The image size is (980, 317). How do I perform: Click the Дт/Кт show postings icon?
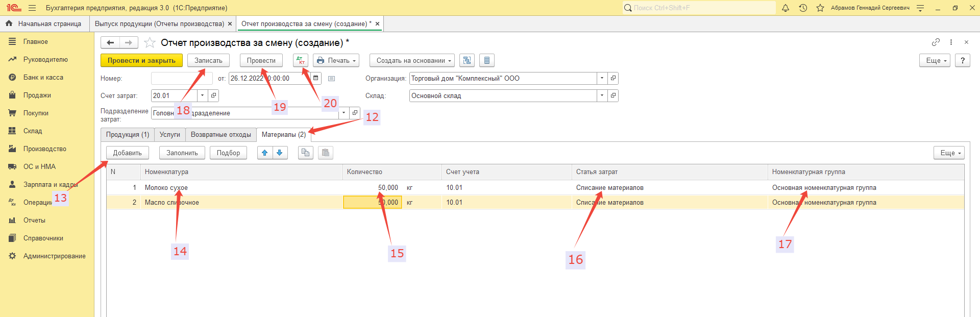[300, 61]
